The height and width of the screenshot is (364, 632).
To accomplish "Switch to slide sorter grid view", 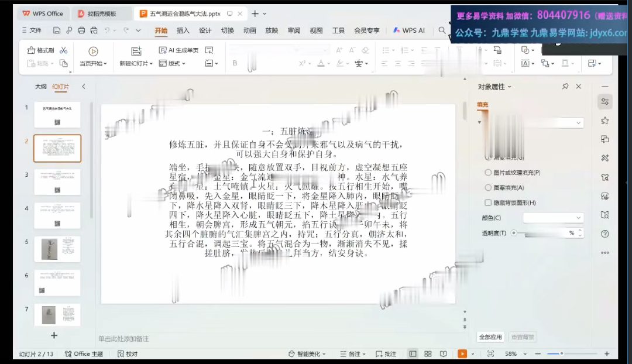I will point(428,354).
